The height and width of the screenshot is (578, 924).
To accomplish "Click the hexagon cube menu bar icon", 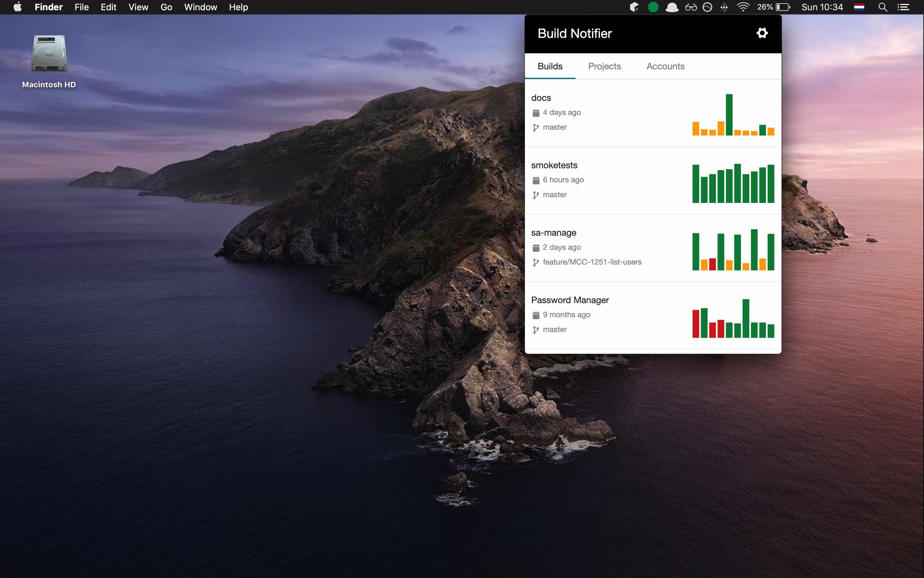I will pyautogui.click(x=634, y=7).
